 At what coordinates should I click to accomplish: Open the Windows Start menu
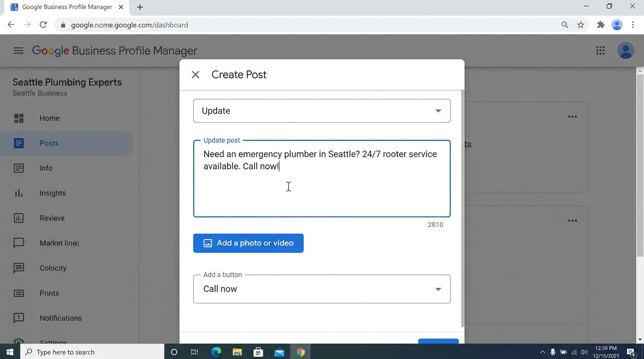(10, 352)
